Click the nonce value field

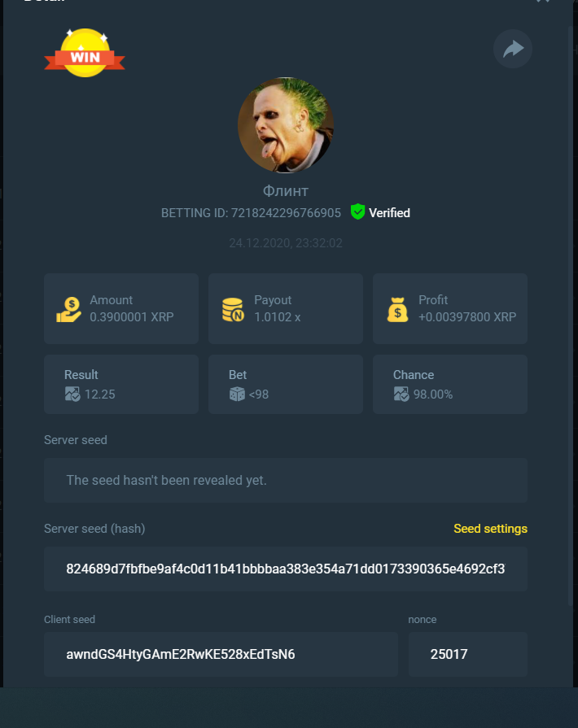[x=468, y=654]
